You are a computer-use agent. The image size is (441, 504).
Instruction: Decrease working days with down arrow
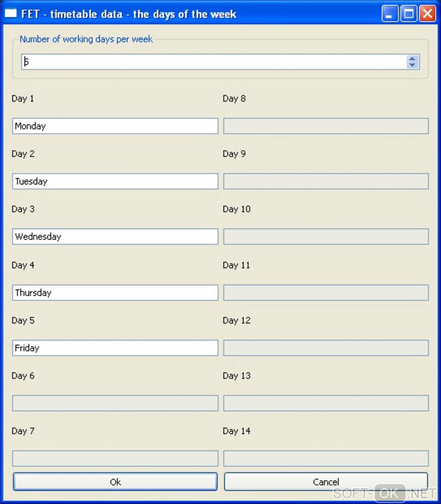pyautogui.click(x=412, y=65)
